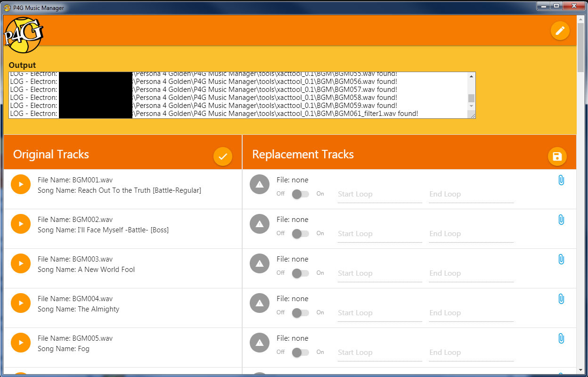Attach a replacement file for BGM004 via paperclip

click(x=561, y=299)
